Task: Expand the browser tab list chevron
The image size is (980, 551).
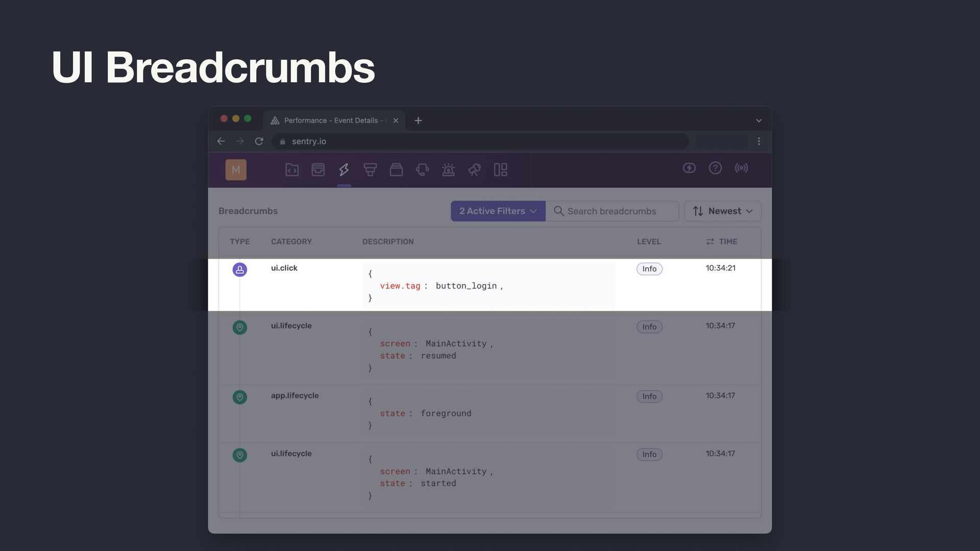Action: [x=758, y=120]
